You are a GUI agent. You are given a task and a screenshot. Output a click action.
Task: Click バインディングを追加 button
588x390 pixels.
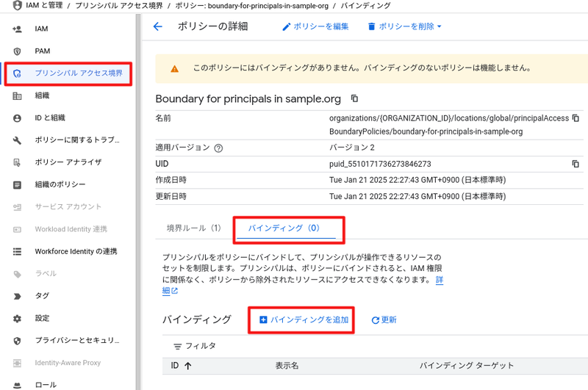304,320
